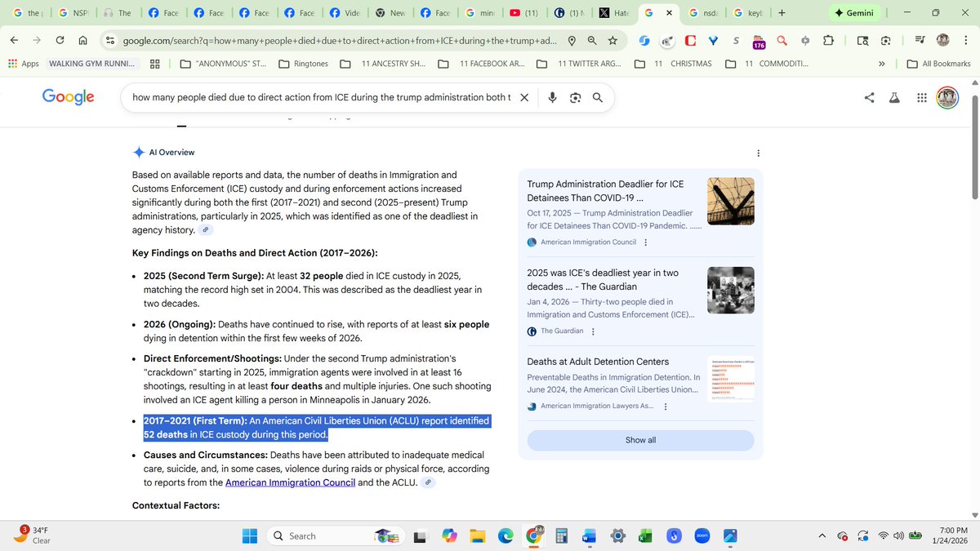Copy link after Causes and Circumstances bullet
Image resolution: width=980 pixels, height=551 pixels.
coord(428,482)
